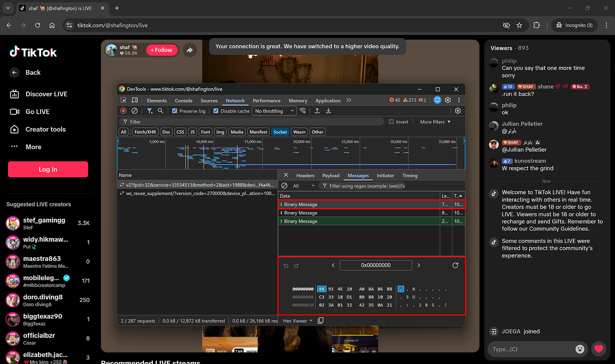The image size is (615, 364).
Task: Enable the Invert filter checkbox
Action: pyautogui.click(x=391, y=122)
